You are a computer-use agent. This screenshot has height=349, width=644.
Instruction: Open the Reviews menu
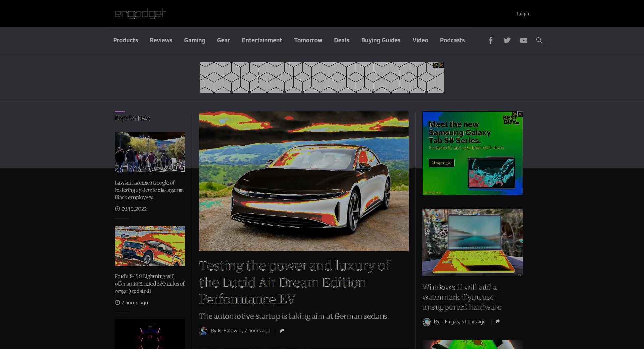click(x=161, y=40)
